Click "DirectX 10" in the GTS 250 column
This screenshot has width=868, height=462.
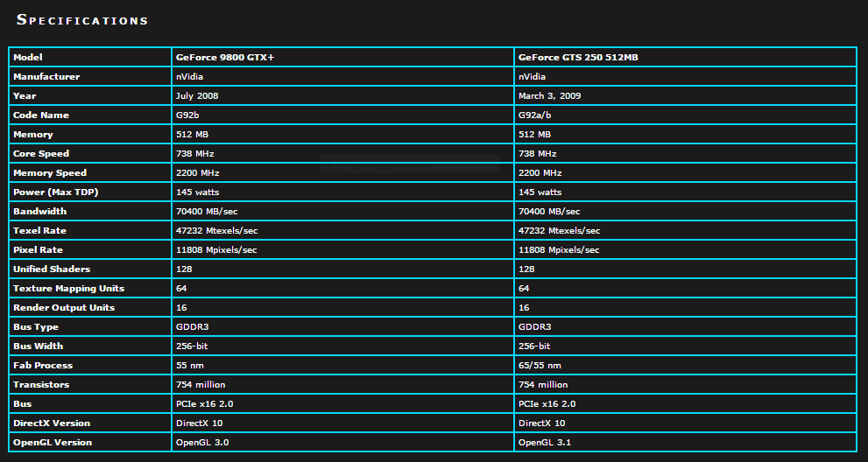[542, 423]
